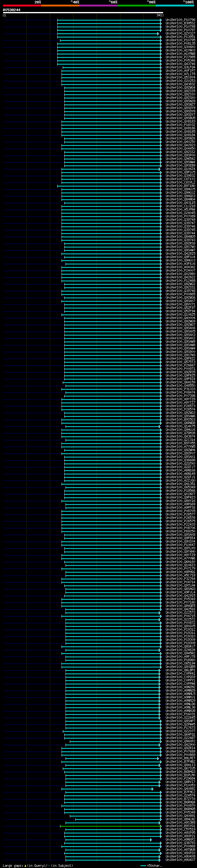Select hit UniRef100_B9T055
This screenshot has width=197, height=868.
pyautogui.click(x=180, y=443)
